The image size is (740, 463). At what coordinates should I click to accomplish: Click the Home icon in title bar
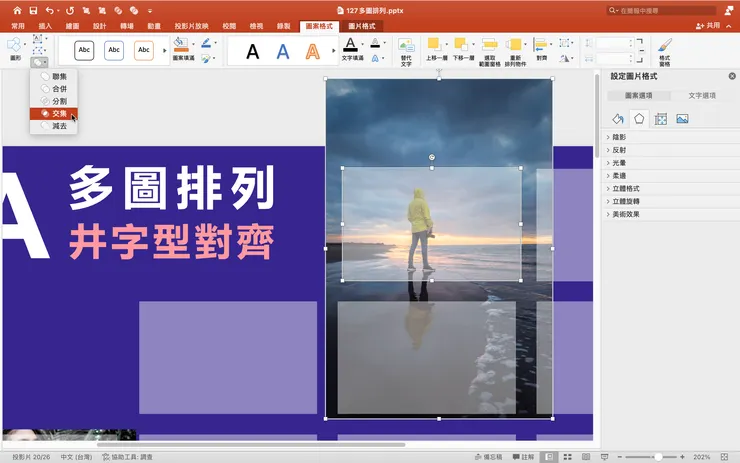point(17,10)
